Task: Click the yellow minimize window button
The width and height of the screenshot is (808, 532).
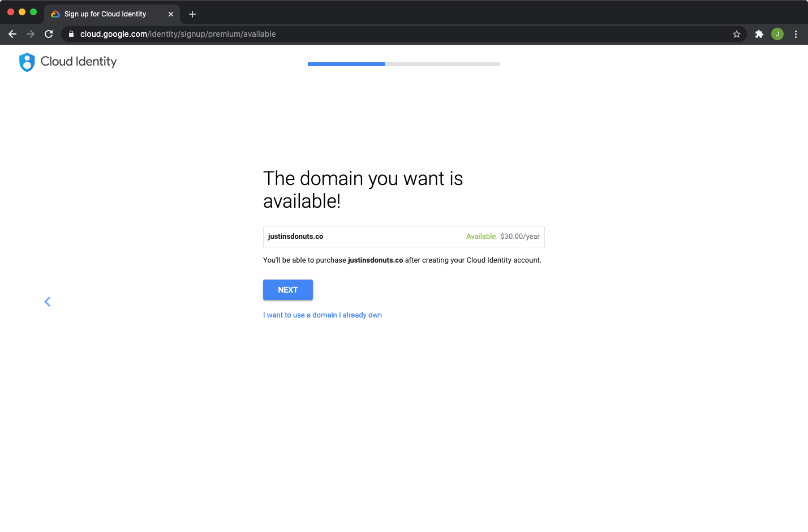Action: click(x=22, y=12)
